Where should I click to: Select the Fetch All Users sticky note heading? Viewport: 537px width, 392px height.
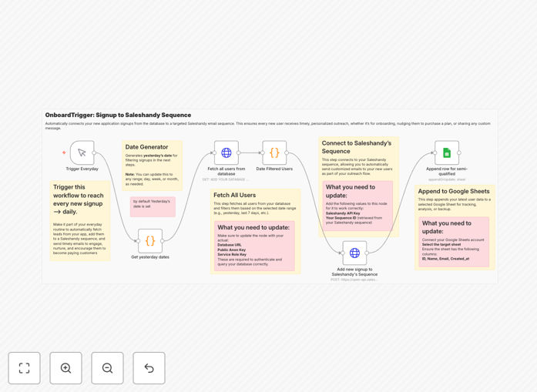(x=234, y=195)
